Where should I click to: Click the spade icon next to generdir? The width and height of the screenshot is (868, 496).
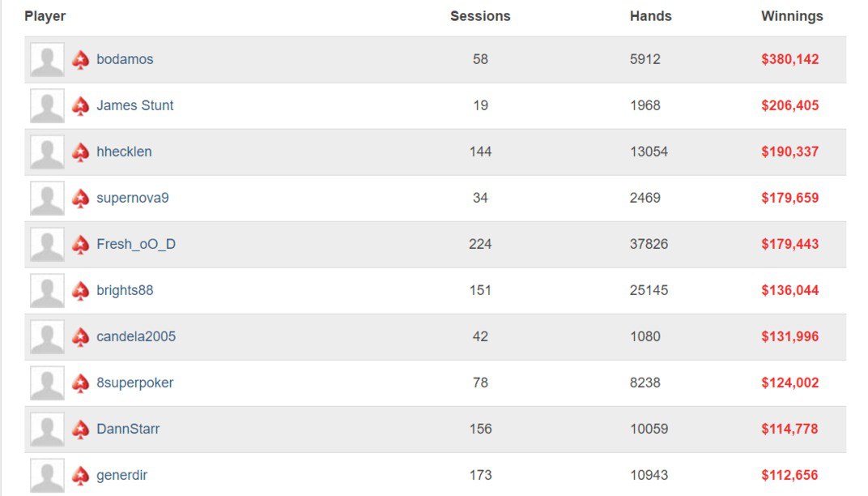(x=80, y=476)
